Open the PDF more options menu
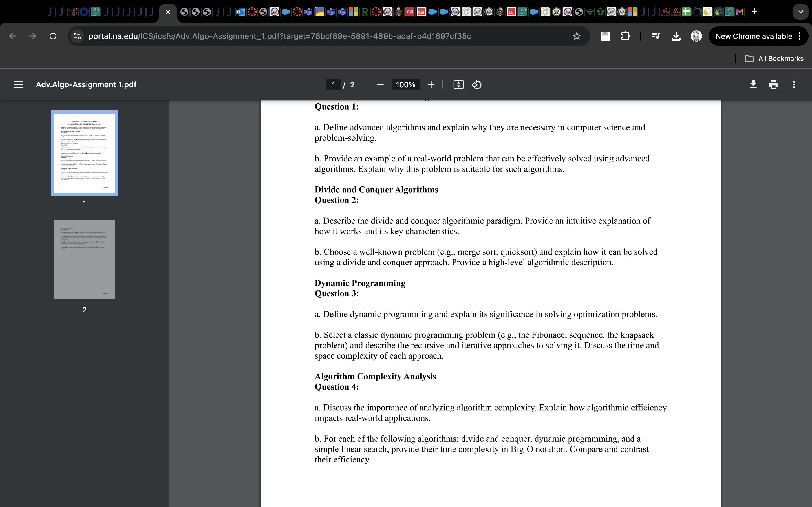Image resolution: width=812 pixels, height=507 pixels. tap(794, 84)
